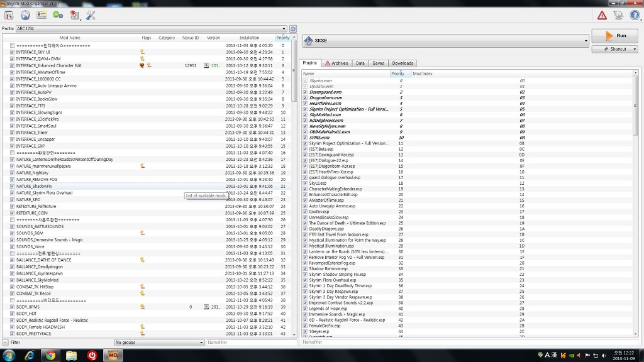Open the file explorer folder on the taskbar

click(x=71, y=355)
